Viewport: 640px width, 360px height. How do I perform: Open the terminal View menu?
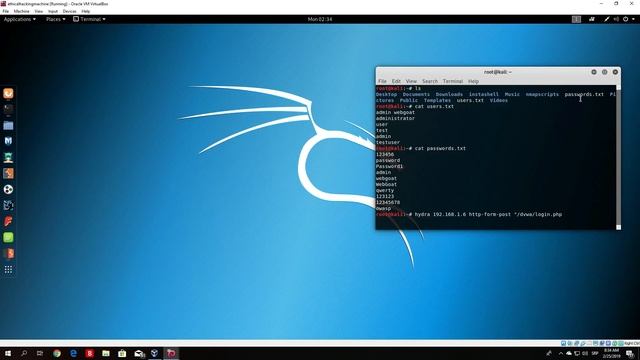tap(411, 81)
